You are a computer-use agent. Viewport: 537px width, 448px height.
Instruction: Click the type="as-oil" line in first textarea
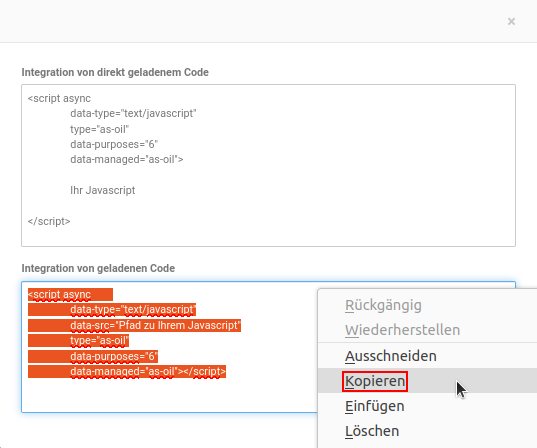(99, 129)
